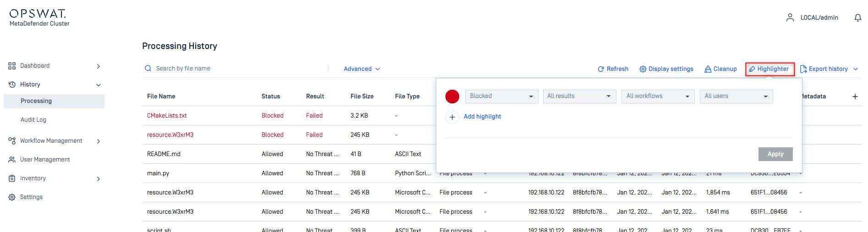Expand the Advanced search options
This screenshot has width=868, height=232.
point(362,69)
